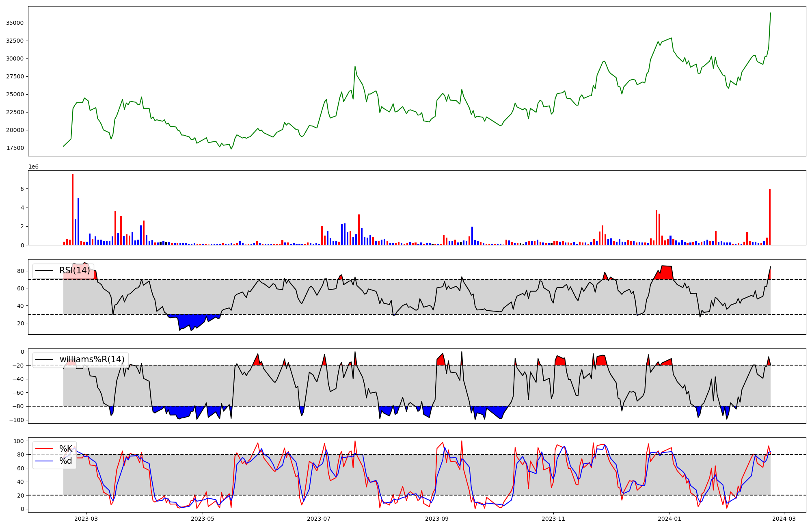812x528 pixels.
Task: Click the 2023-09 x-axis date label
Action: pyautogui.click(x=437, y=519)
